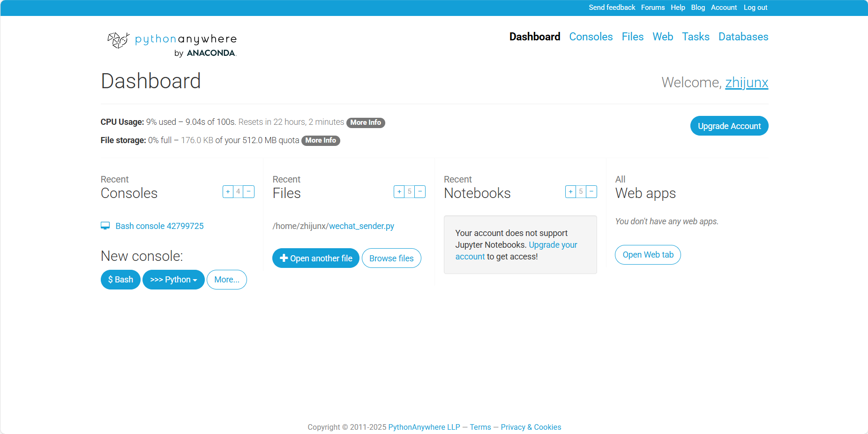Switch to the Tasks nav tab
This screenshot has width=868, height=434.
click(x=696, y=37)
